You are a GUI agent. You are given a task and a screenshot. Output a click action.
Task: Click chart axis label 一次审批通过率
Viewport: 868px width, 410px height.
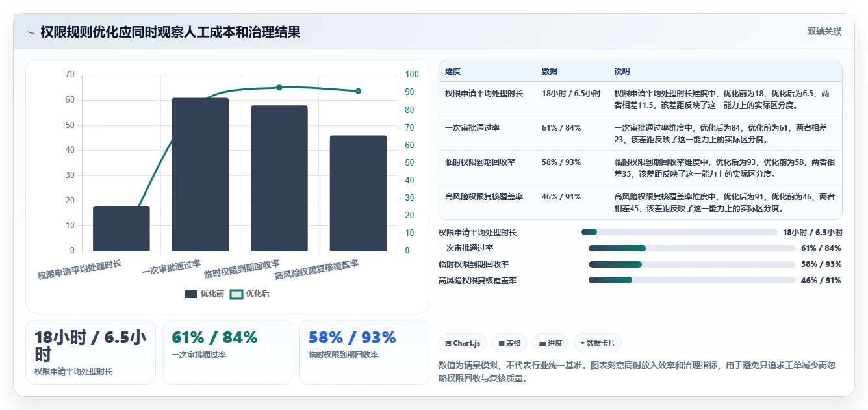point(172,267)
